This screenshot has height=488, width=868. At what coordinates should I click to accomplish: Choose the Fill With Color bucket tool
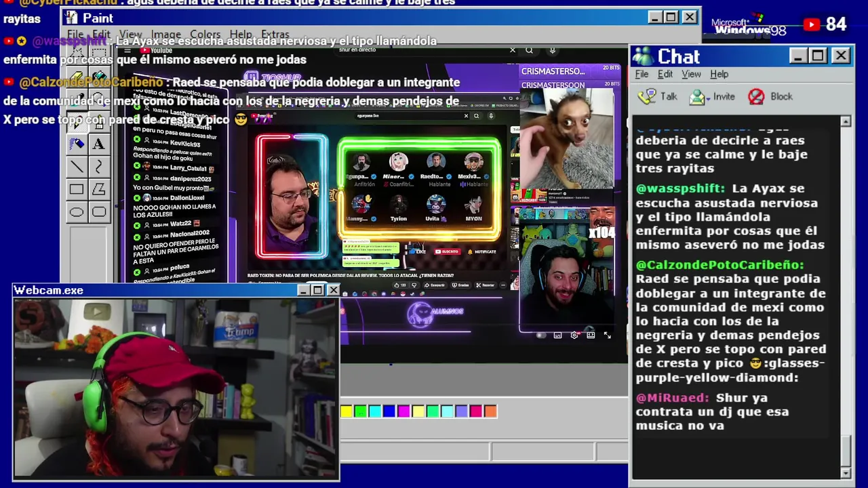pyautogui.click(x=99, y=76)
